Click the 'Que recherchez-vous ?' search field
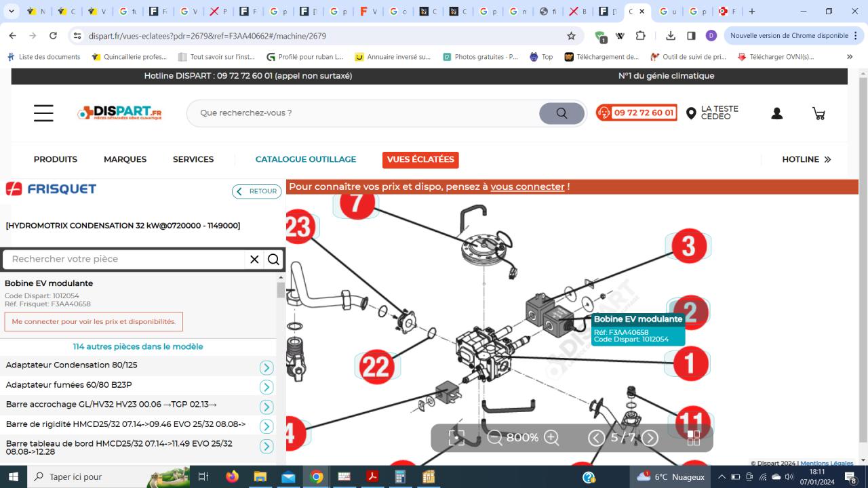 363,113
